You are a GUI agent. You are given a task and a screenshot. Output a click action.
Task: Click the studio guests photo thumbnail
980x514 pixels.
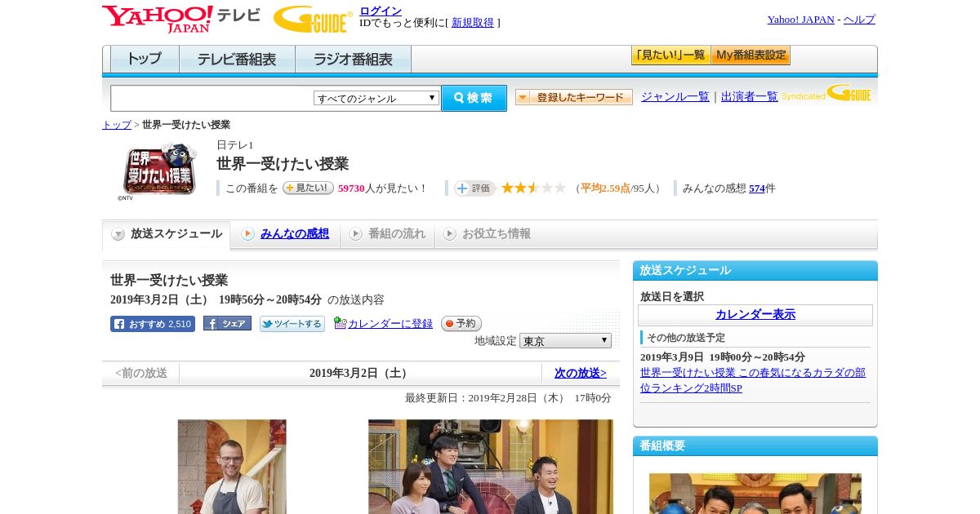tap(491, 467)
